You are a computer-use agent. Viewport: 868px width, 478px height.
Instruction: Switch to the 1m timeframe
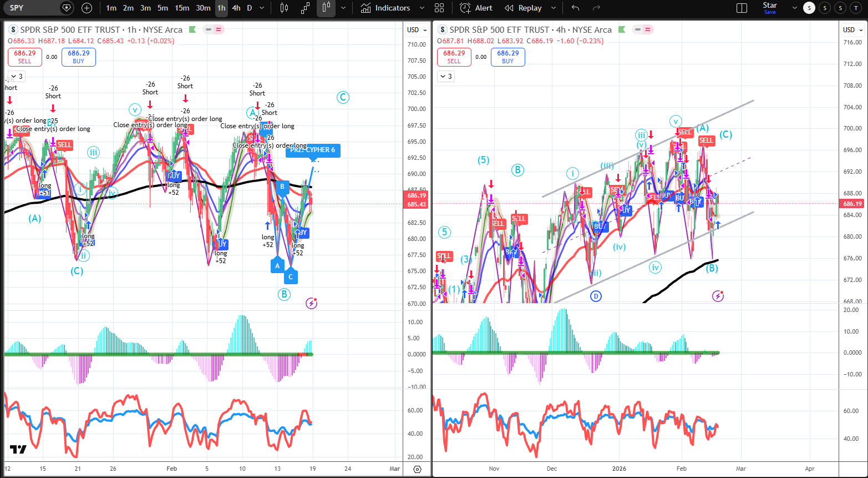pos(111,8)
